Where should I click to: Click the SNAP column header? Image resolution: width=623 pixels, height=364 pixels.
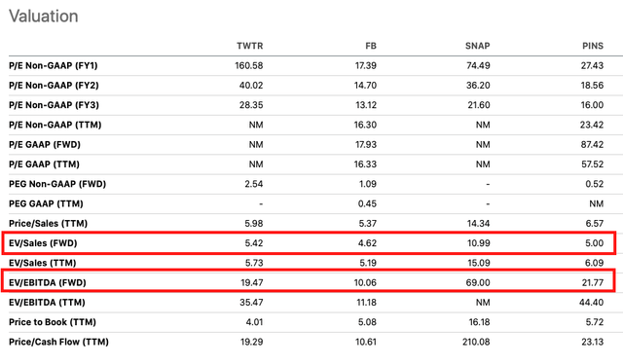[478, 46]
